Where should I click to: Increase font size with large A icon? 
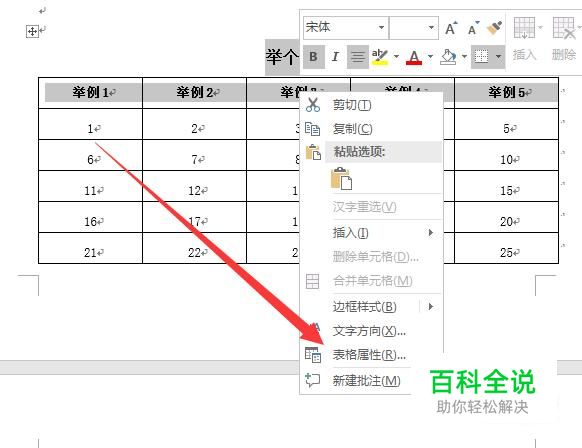click(451, 28)
